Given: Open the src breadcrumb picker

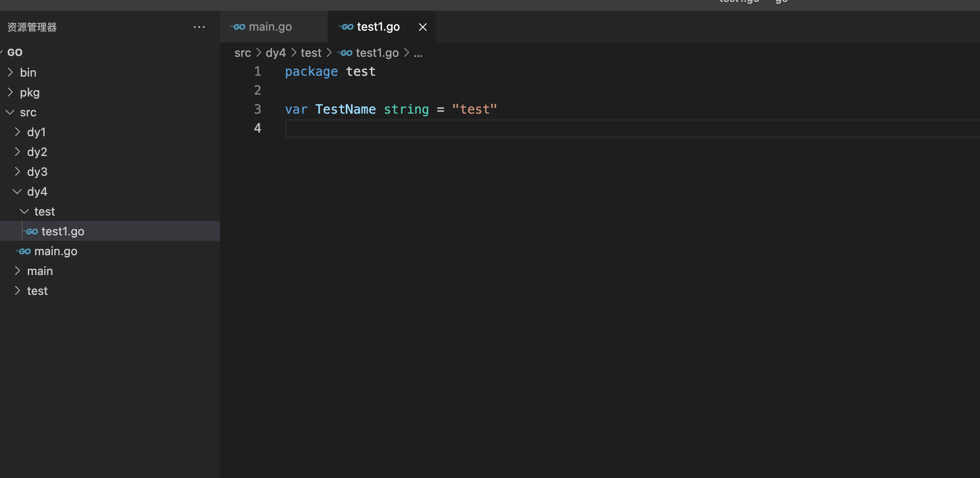Looking at the screenshot, I should 243,53.
